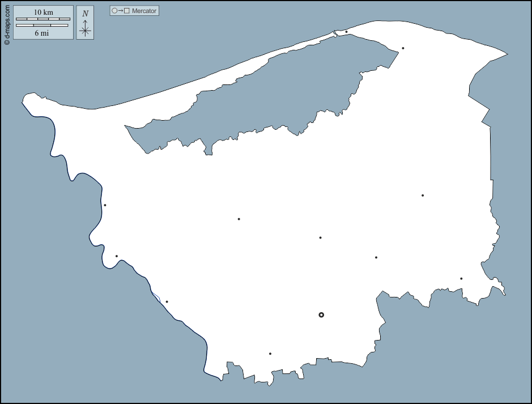This screenshot has height=404, width=532.
Task: Click the north arrow compass icon
Action: 85,28
